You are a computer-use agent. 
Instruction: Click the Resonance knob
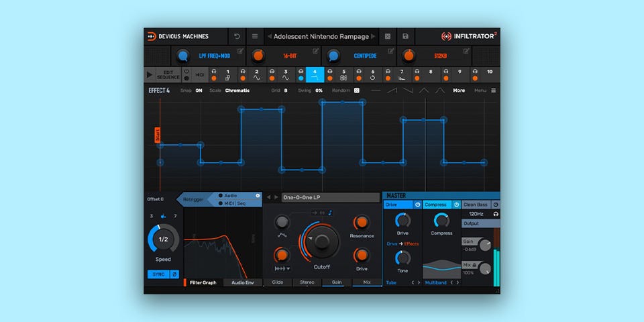362,222
